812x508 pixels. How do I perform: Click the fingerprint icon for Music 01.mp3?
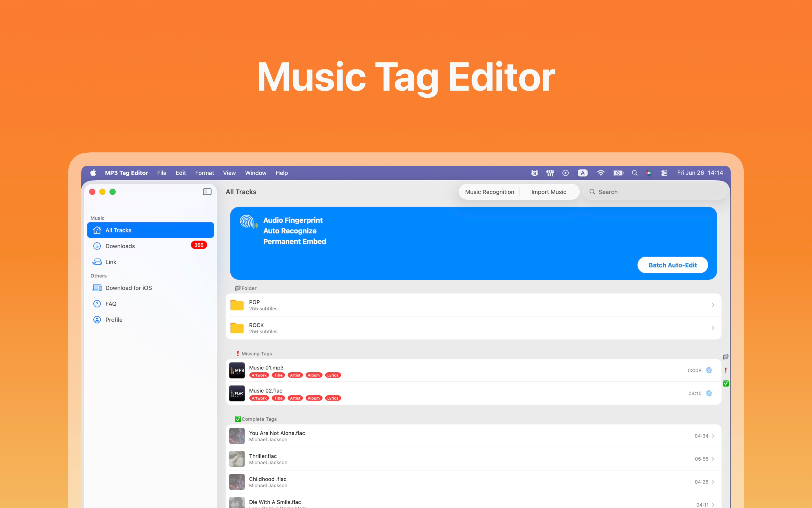(x=709, y=370)
